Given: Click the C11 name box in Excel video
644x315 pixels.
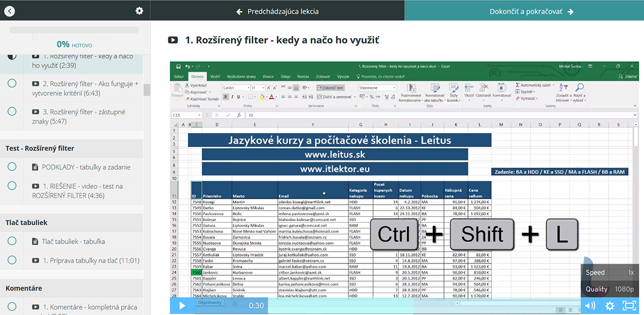Looking at the screenshot, I should 186,115.
